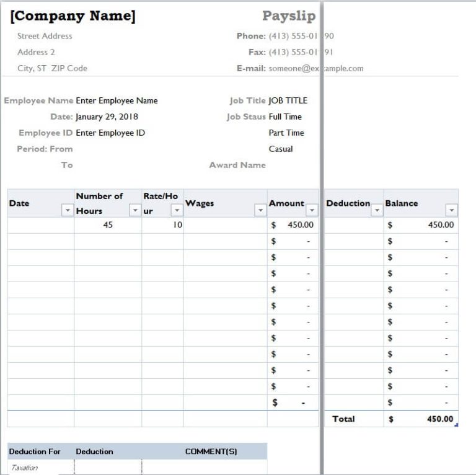Open the Wages column filter dropdown

pyautogui.click(x=260, y=210)
